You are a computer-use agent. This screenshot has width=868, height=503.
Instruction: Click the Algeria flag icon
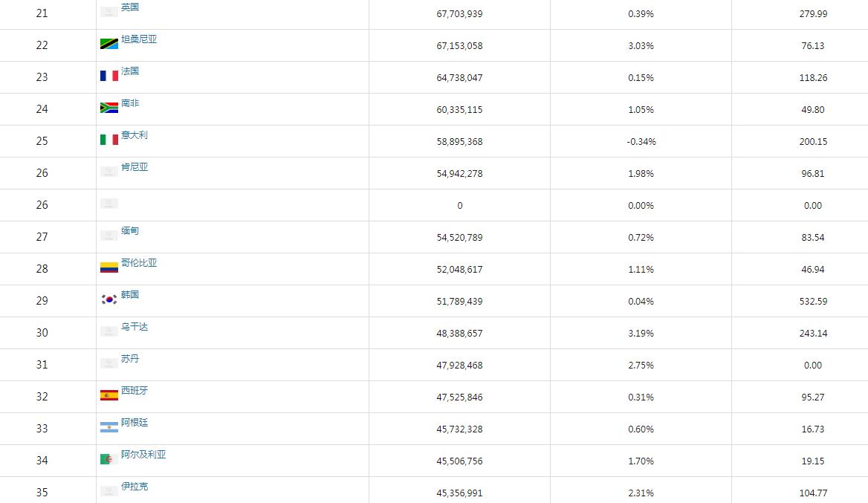click(x=109, y=459)
